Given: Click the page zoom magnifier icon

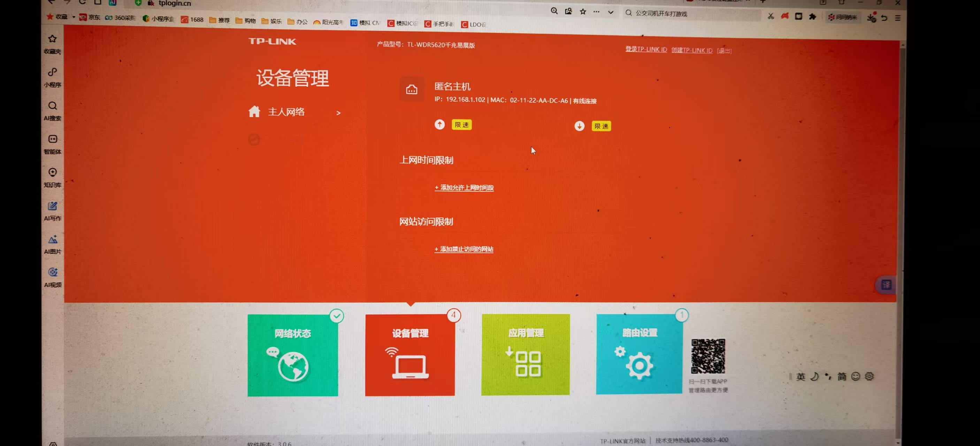Looking at the screenshot, I should pyautogui.click(x=554, y=11).
